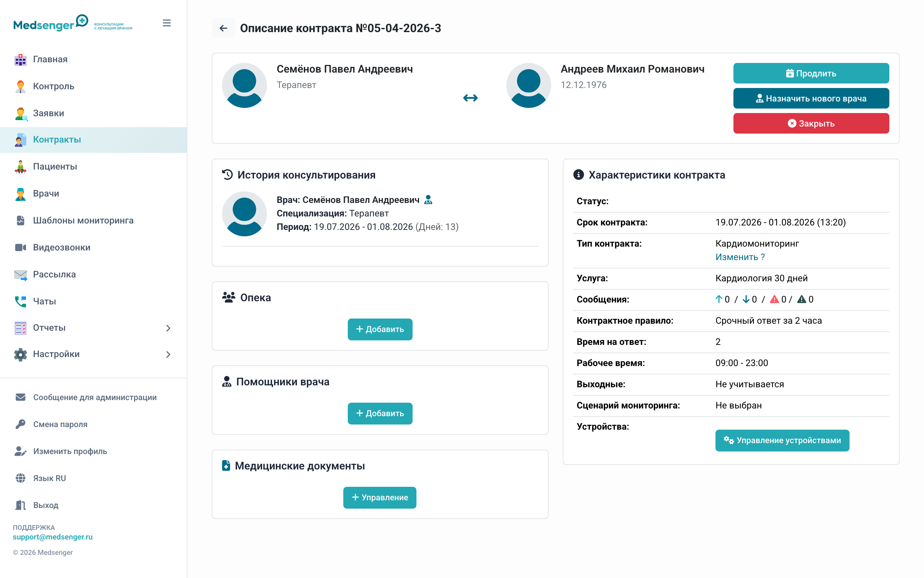Click the doctor badge icon after Семёнов name

click(428, 199)
